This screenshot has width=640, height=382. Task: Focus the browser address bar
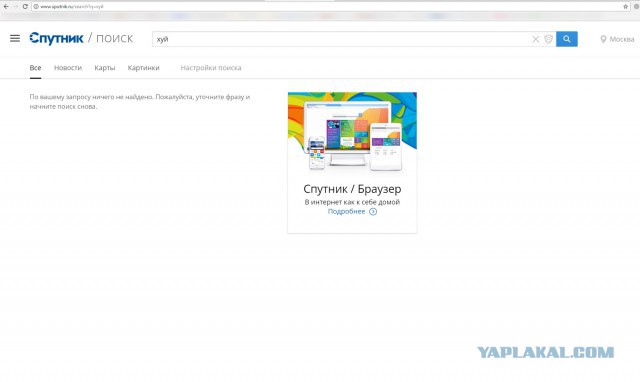[x=331, y=7]
